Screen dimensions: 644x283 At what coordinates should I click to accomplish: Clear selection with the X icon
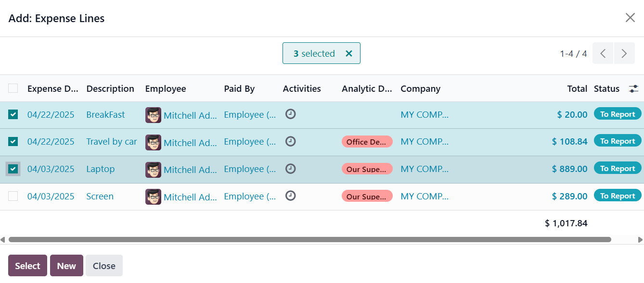(349, 53)
